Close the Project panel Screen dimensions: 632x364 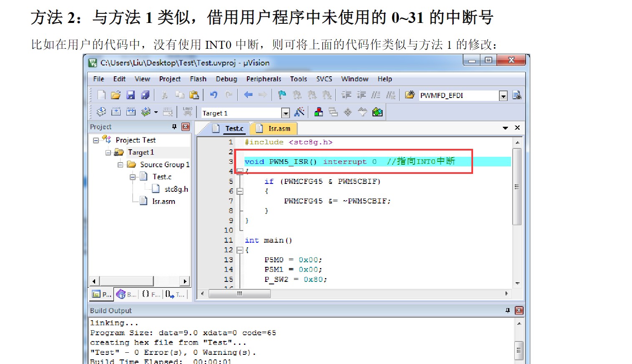coord(186,127)
